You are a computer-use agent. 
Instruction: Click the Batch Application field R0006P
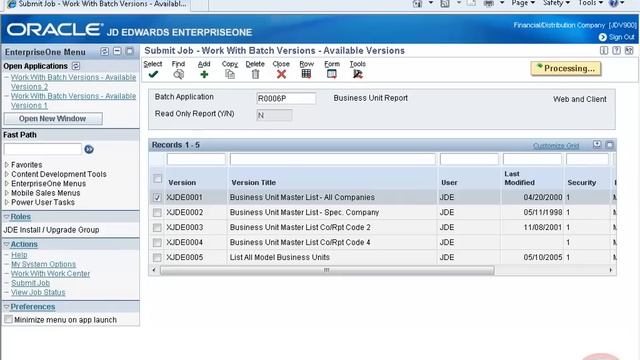286,98
